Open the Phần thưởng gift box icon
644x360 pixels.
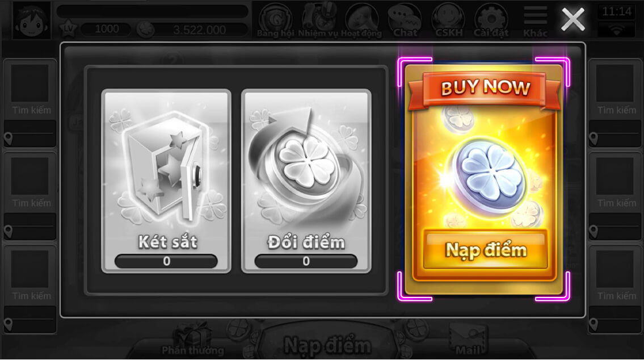pos(192,338)
